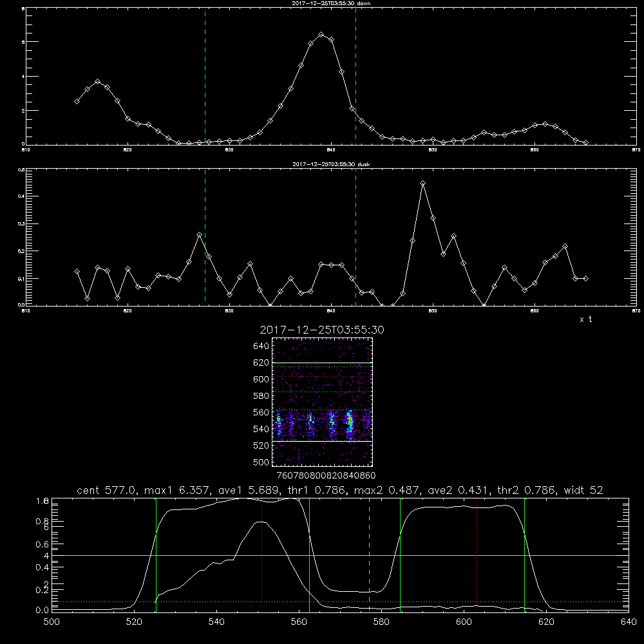Select the right green dashed line in dusk plot
The image size is (644, 644).
click(x=355, y=238)
